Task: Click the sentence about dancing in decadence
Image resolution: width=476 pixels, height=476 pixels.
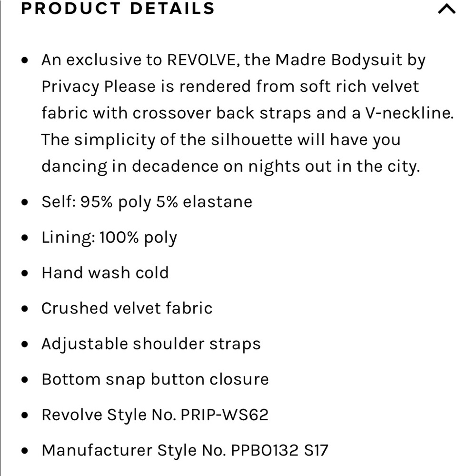Action: coord(231,153)
